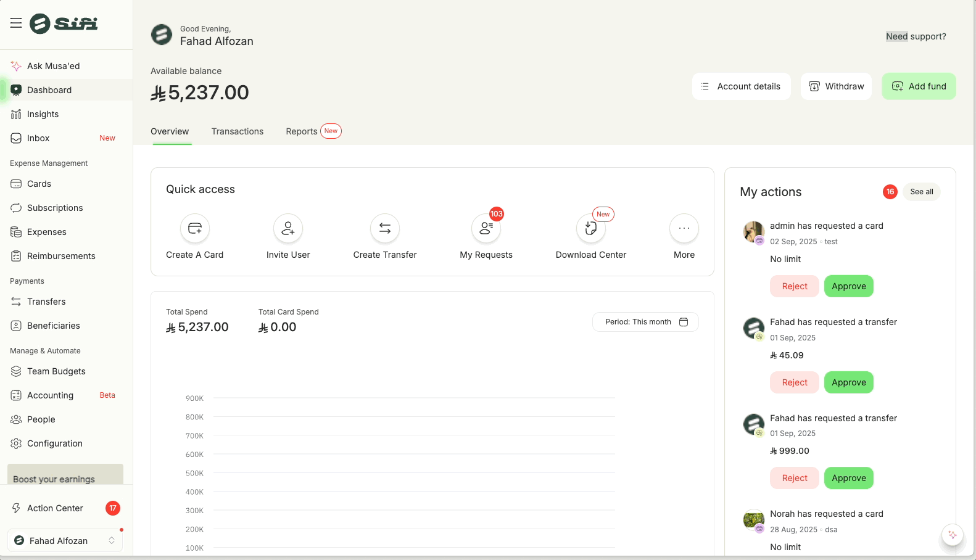Viewport: 976px width, 560px height.
Task: Click the Need support? link
Action: (916, 36)
